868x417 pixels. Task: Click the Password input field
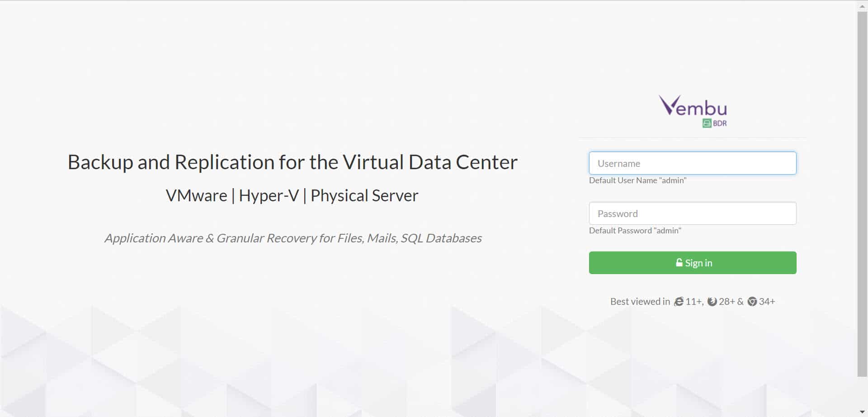(692, 213)
